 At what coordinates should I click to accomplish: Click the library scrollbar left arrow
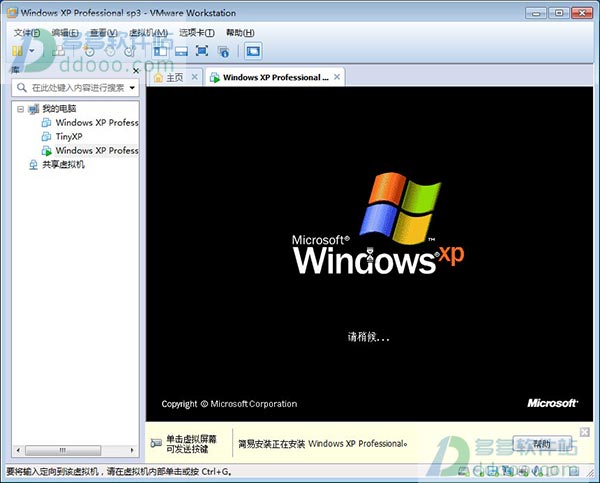tap(18, 450)
